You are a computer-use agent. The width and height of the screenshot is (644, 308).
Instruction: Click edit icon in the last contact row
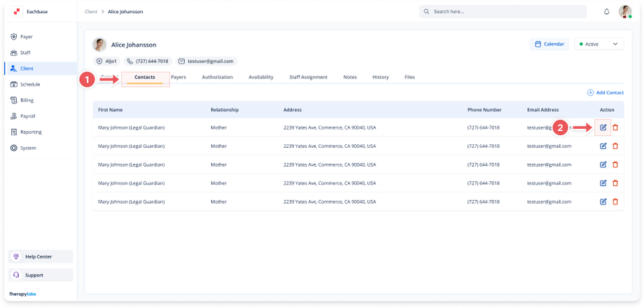pos(603,202)
